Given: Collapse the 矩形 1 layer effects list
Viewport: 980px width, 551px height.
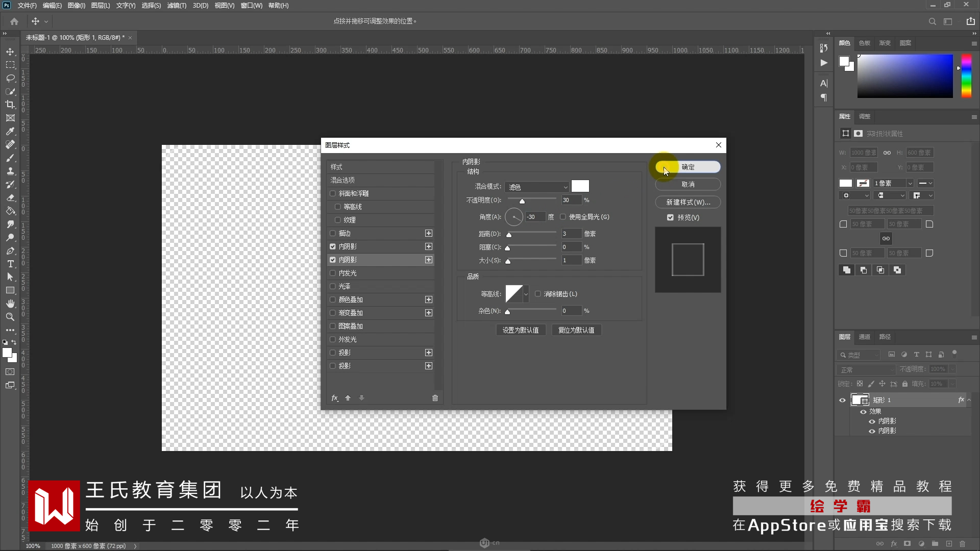Looking at the screenshot, I should pyautogui.click(x=969, y=400).
